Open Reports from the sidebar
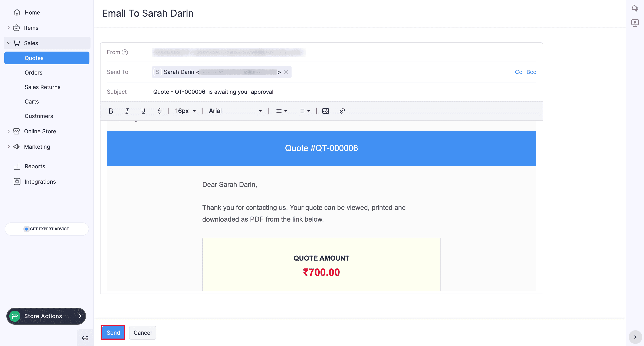Viewport: 644px width, 346px height. pos(35,166)
